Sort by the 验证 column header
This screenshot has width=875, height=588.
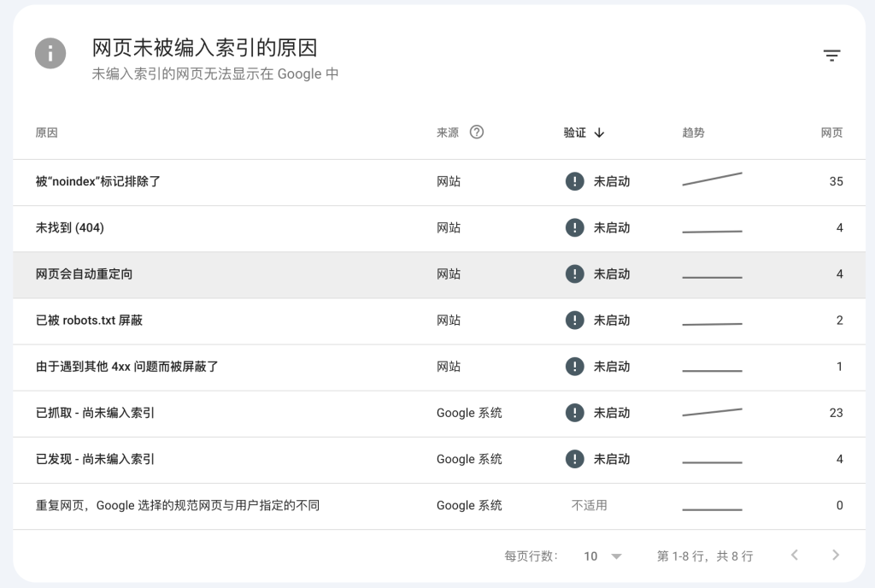point(575,132)
